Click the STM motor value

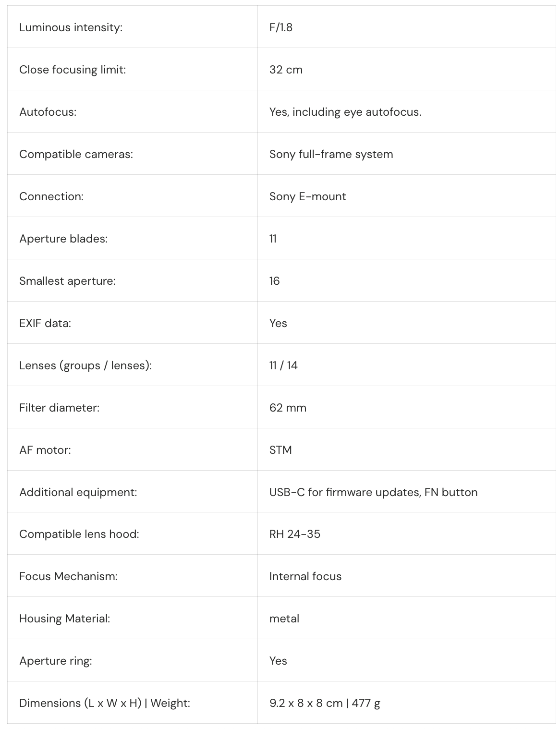(x=280, y=450)
